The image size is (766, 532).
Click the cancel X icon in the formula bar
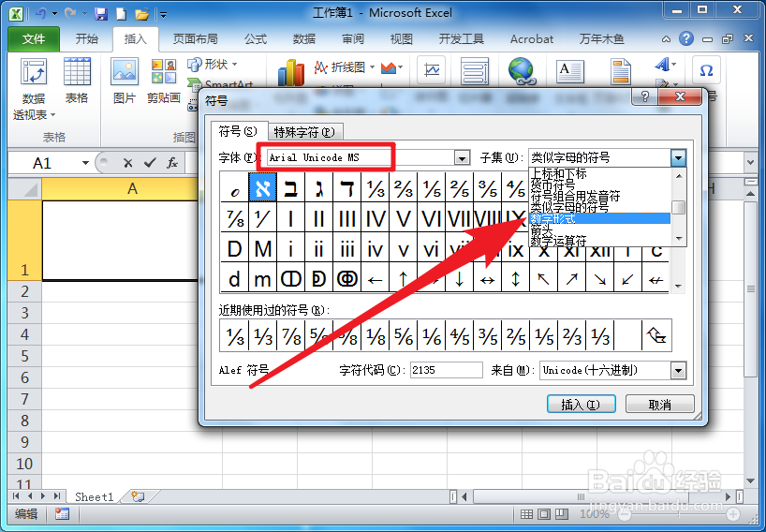(x=128, y=163)
